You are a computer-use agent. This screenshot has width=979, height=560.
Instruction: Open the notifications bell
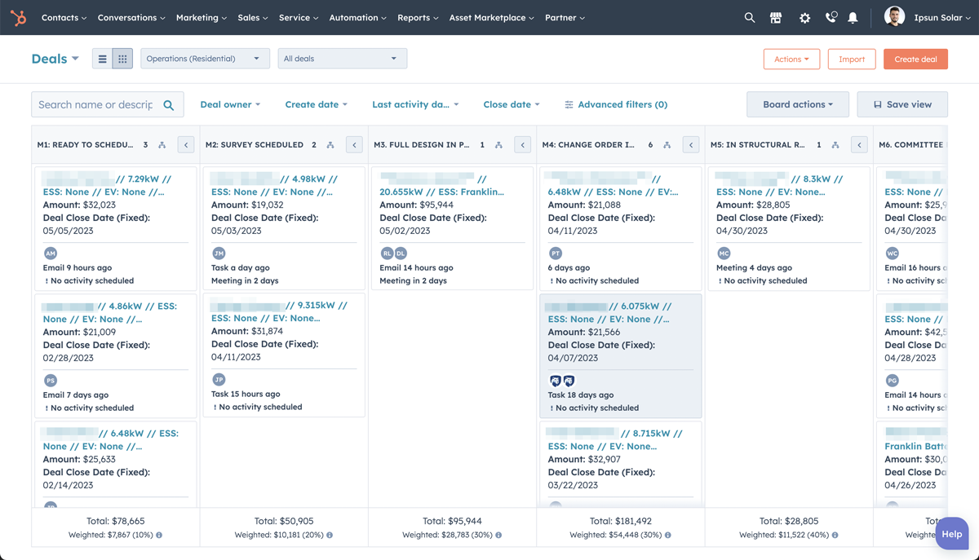point(853,17)
